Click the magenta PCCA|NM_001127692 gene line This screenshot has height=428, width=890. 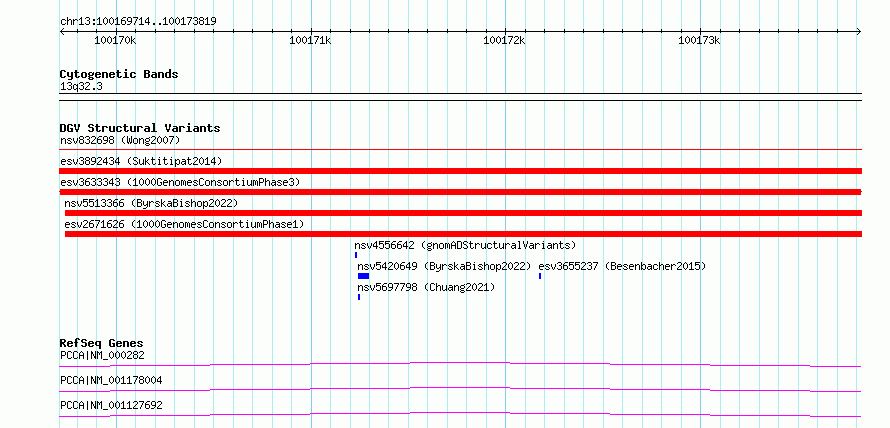461,414
